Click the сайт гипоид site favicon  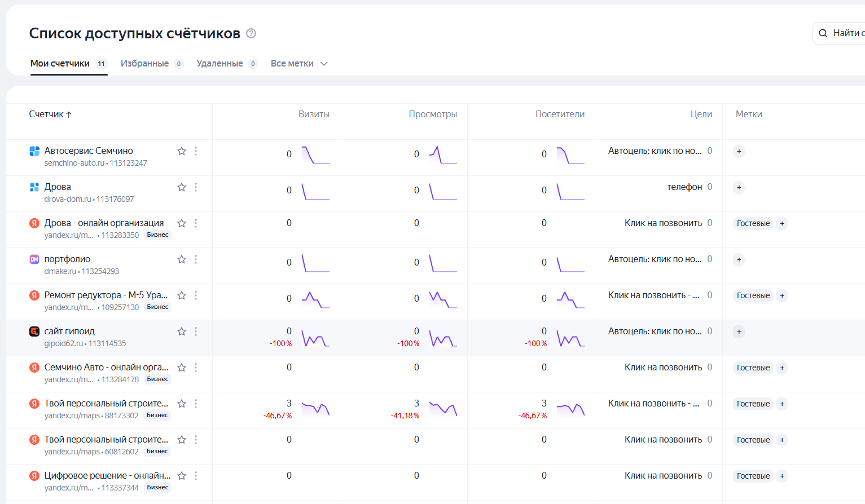click(x=34, y=331)
